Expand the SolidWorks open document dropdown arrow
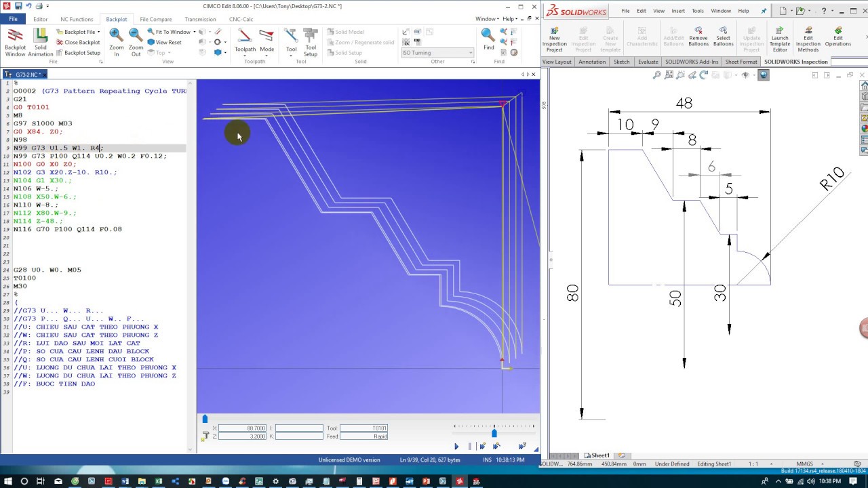The width and height of the screenshot is (868, 488). tap(810, 11)
